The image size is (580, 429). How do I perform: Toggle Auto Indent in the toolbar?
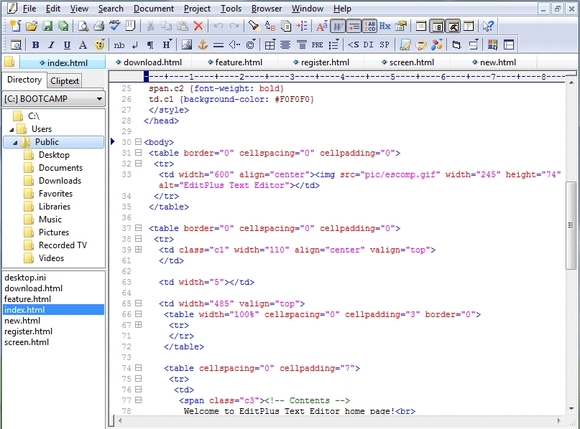pyautogui.click(x=354, y=26)
